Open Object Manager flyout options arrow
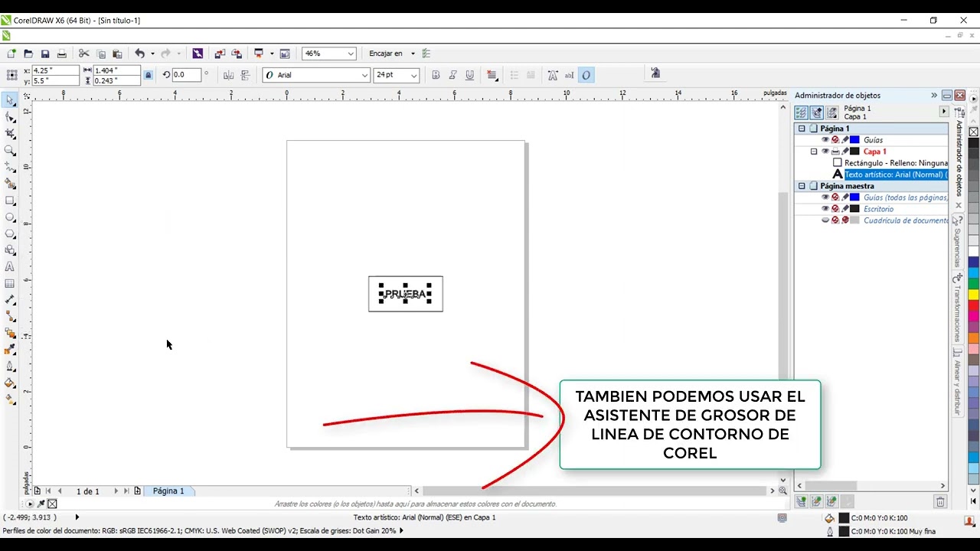The width and height of the screenshot is (980, 551). (943, 112)
